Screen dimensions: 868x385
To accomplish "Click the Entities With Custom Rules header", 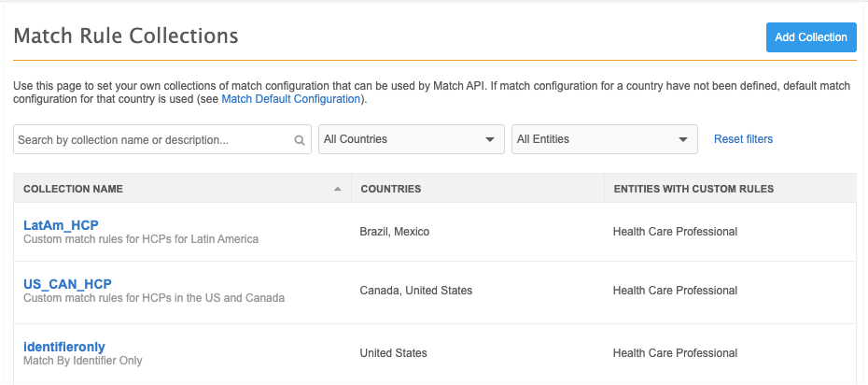I will pos(693,189).
